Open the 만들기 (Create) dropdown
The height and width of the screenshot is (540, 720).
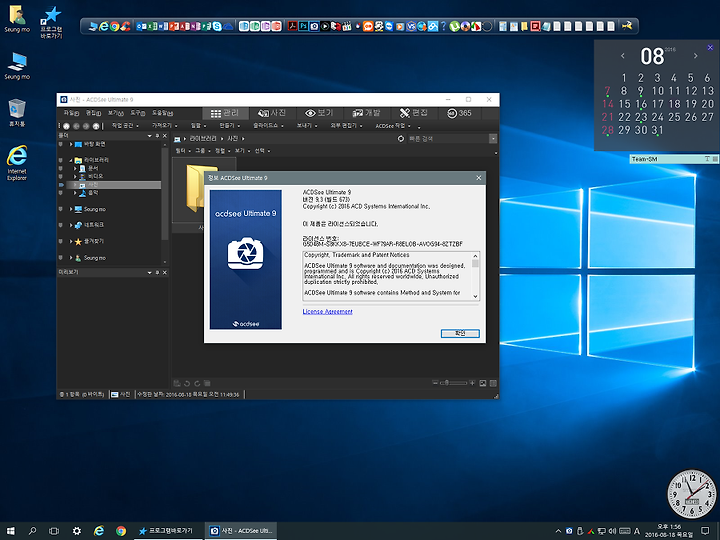[x=229, y=125]
